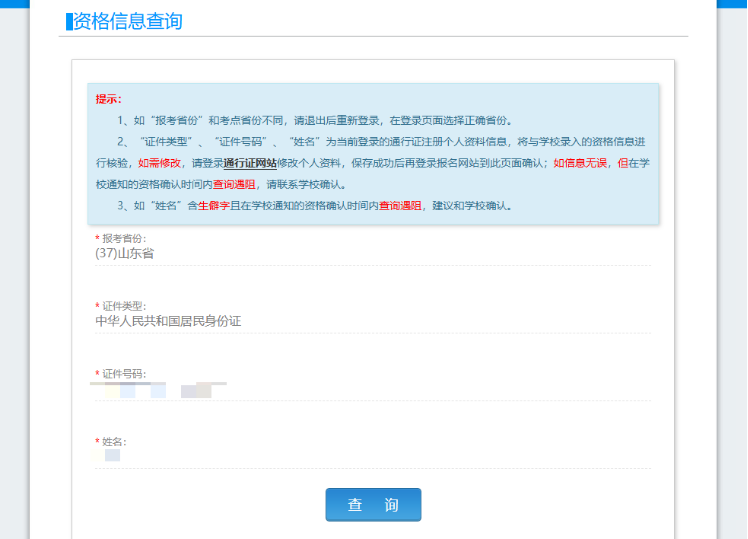748x539 pixels.
Task: Click the 证件号码 label
Action: pos(124,373)
